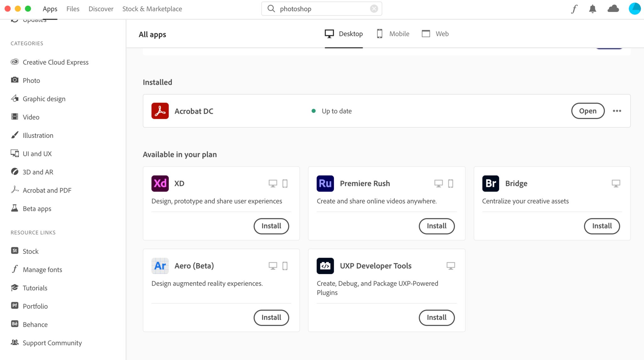Viewport: 644px width, 360px height.
Task: Click the Bridge app icon
Action: 491,183
